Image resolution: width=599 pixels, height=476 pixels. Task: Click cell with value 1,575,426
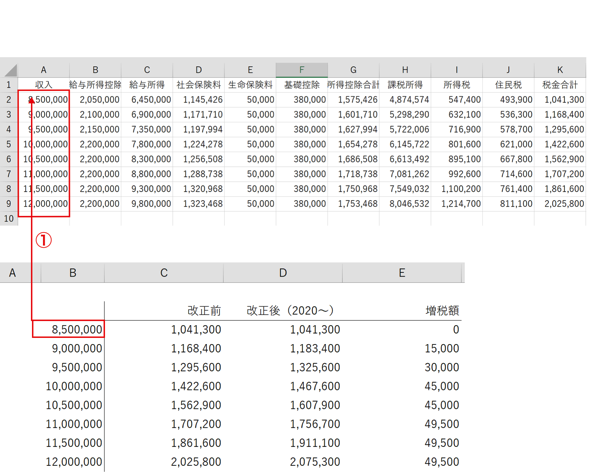coord(353,100)
